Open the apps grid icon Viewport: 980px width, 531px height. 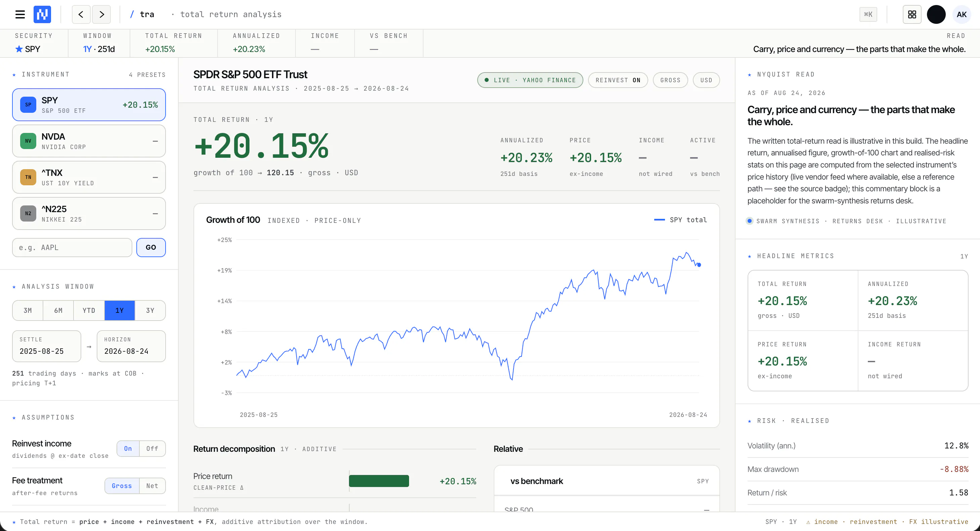tap(912, 14)
